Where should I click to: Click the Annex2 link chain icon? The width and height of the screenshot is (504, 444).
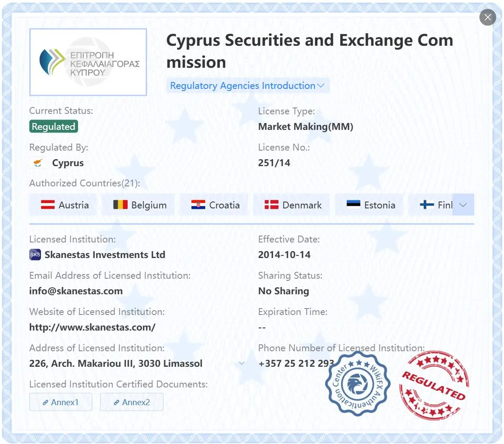tap(117, 402)
